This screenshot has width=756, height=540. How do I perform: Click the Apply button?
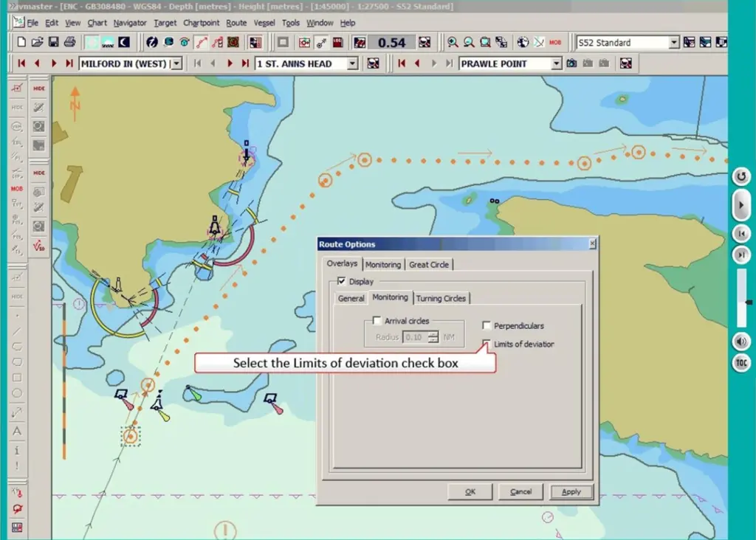(571, 492)
